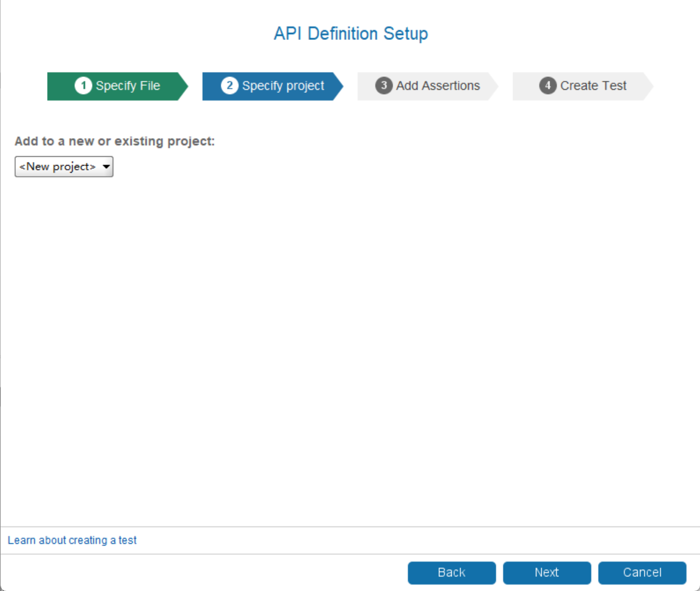
Task: Click the Create Test step arrow tip
Action: click(x=648, y=86)
